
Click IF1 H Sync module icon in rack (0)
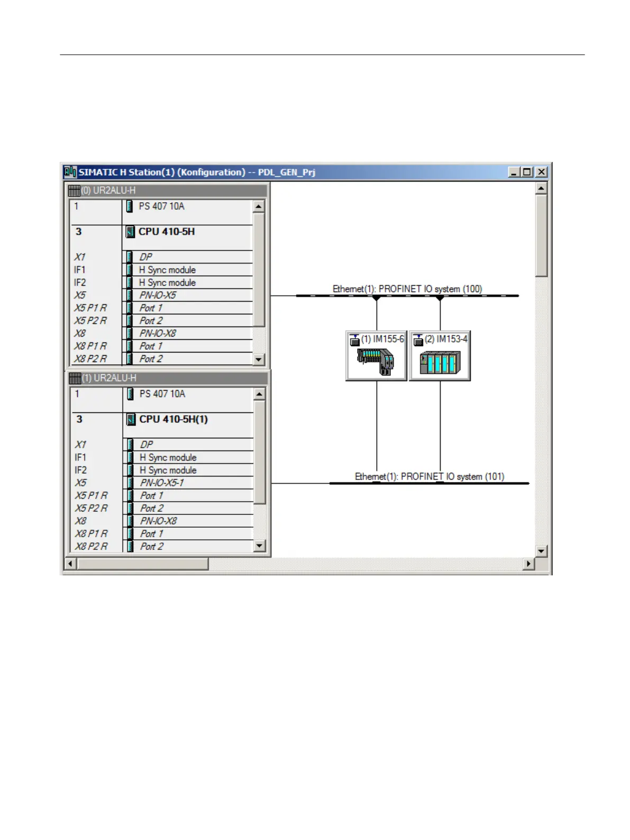[130, 270]
